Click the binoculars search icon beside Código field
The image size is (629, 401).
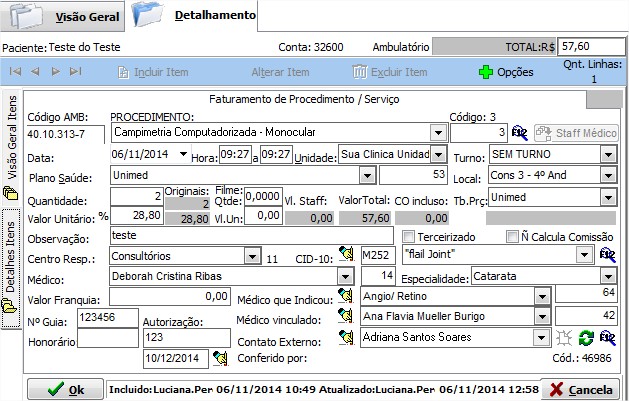pos(519,133)
